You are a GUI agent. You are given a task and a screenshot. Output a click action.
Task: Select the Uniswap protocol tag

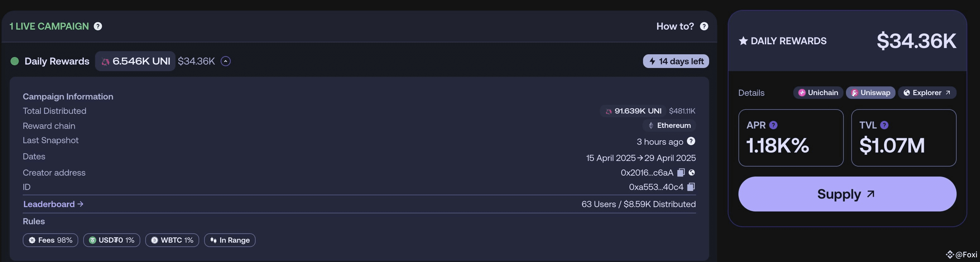coord(870,93)
